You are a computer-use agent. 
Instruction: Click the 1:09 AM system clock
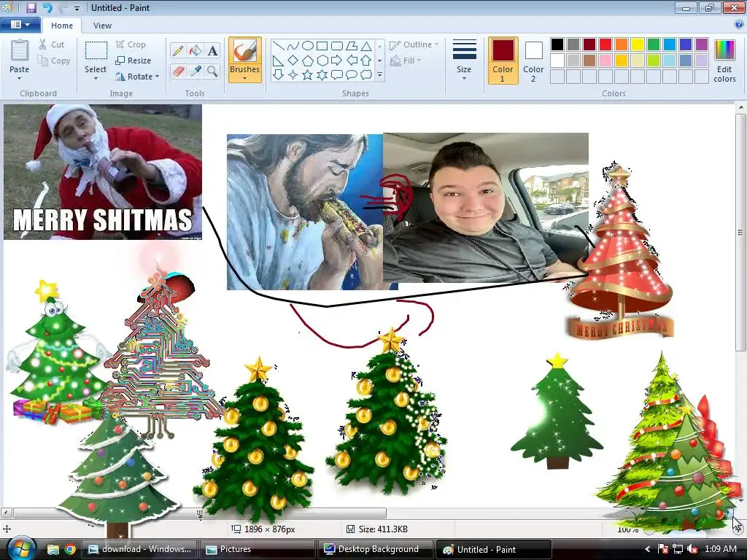tap(721, 549)
